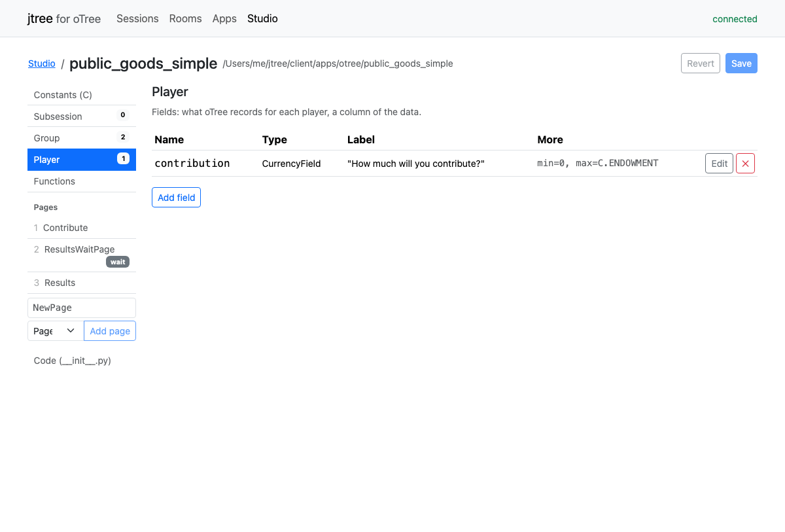Open page 1 Contribute
The width and height of the screenshot is (785, 532).
[82, 228]
